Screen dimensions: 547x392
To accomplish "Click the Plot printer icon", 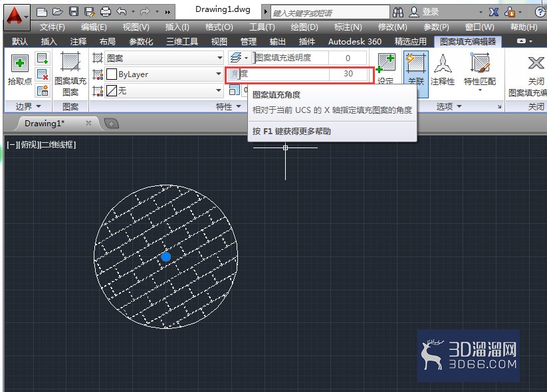I will [x=106, y=12].
